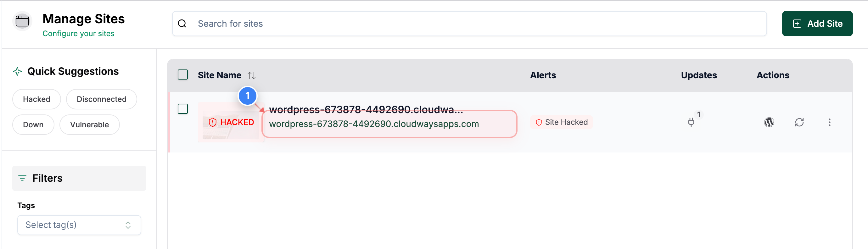
Task: Click the sync refresh icon for the site
Action: click(799, 122)
